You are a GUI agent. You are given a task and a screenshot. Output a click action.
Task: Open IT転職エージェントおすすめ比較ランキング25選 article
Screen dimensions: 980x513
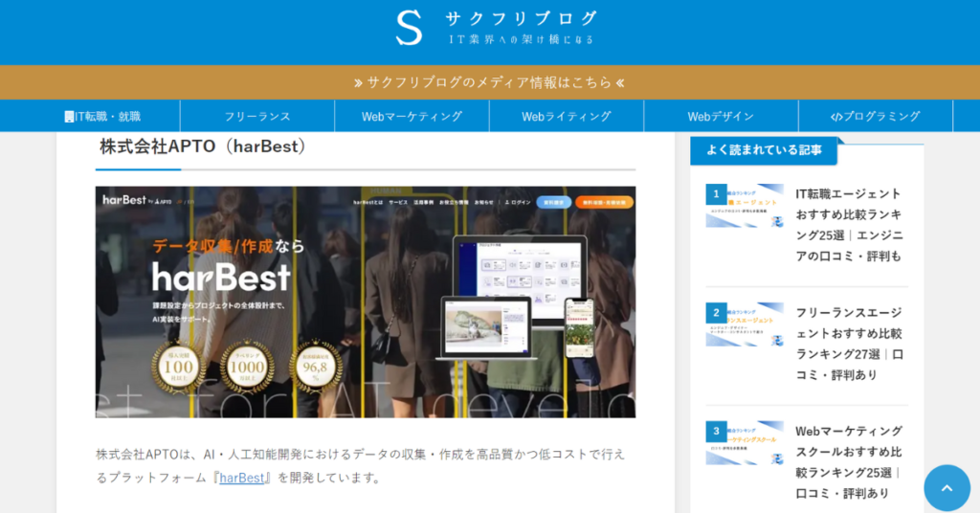(x=849, y=225)
